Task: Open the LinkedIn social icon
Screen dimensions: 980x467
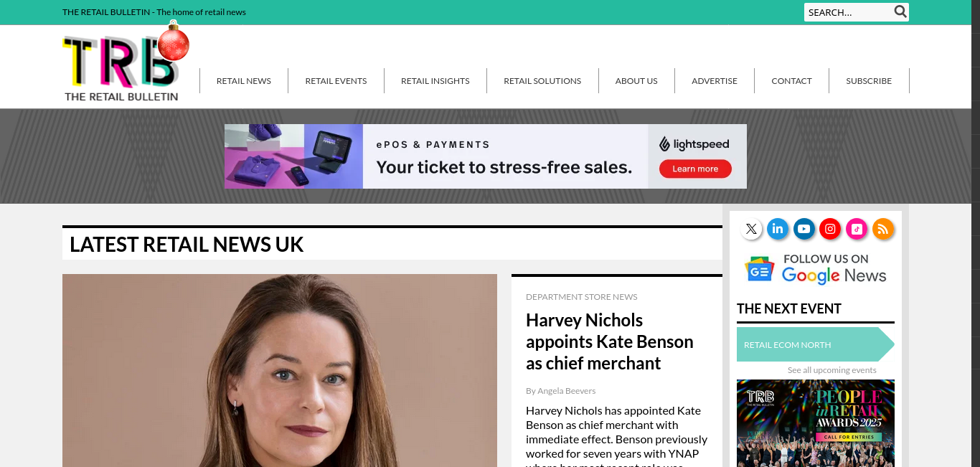Action: click(778, 229)
